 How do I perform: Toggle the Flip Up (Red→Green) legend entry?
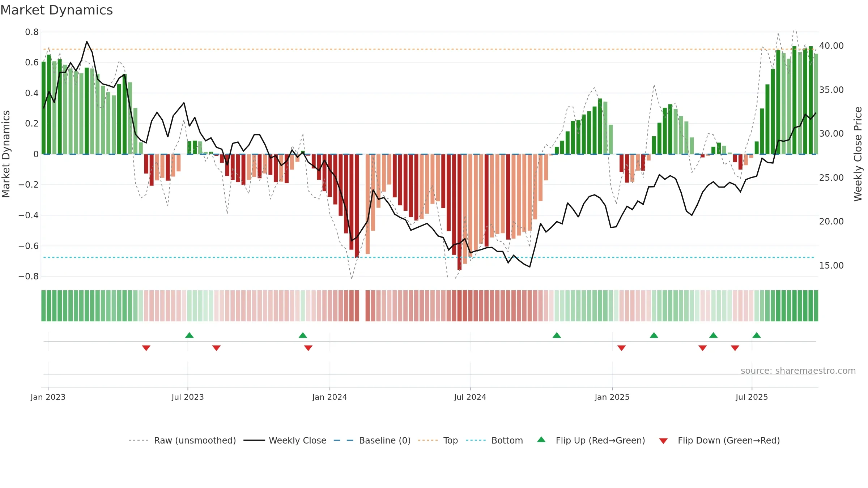(591, 440)
